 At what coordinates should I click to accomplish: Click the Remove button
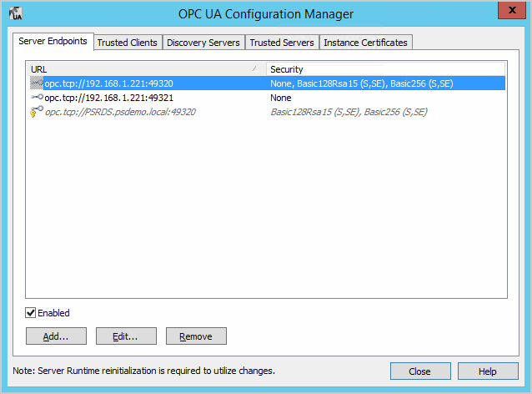pyautogui.click(x=196, y=336)
